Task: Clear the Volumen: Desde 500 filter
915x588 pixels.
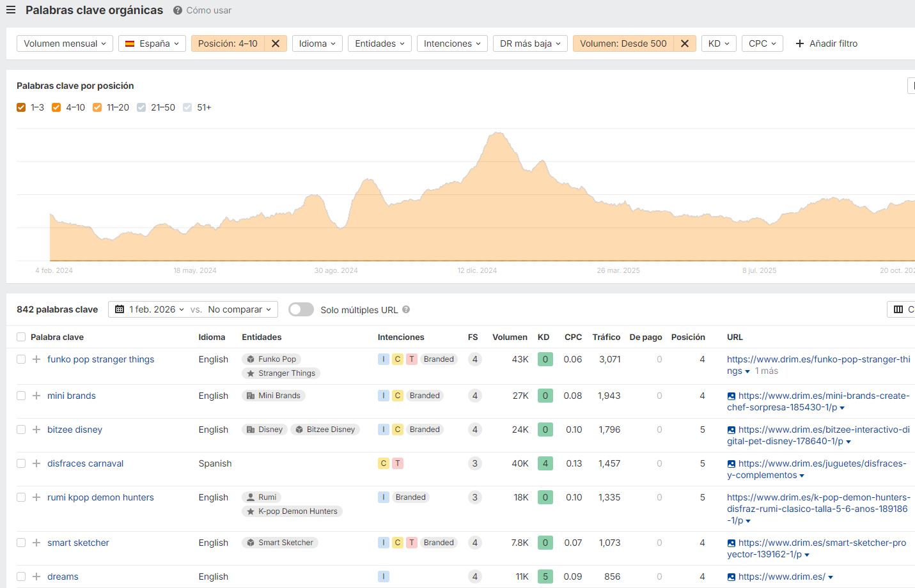Action: pyautogui.click(x=684, y=43)
